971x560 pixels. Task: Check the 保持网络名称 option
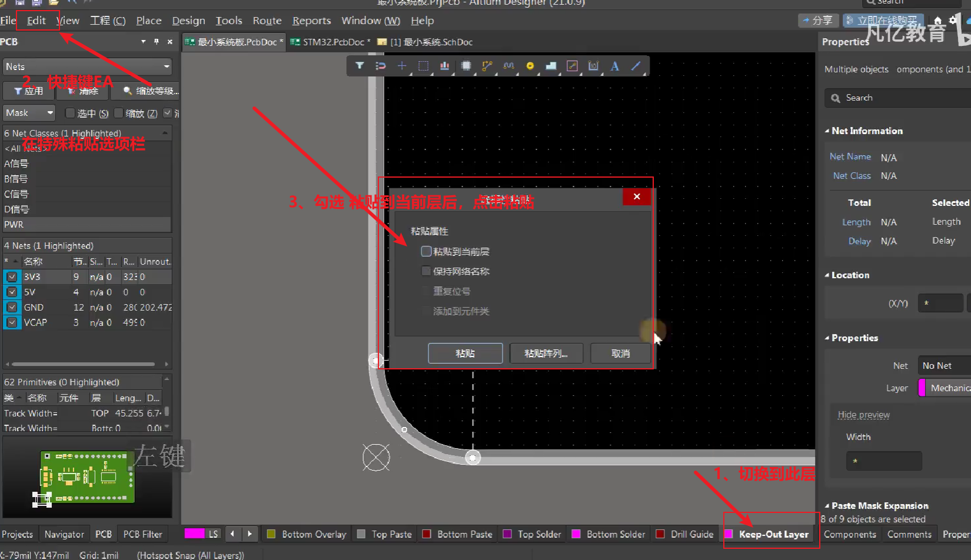(426, 271)
